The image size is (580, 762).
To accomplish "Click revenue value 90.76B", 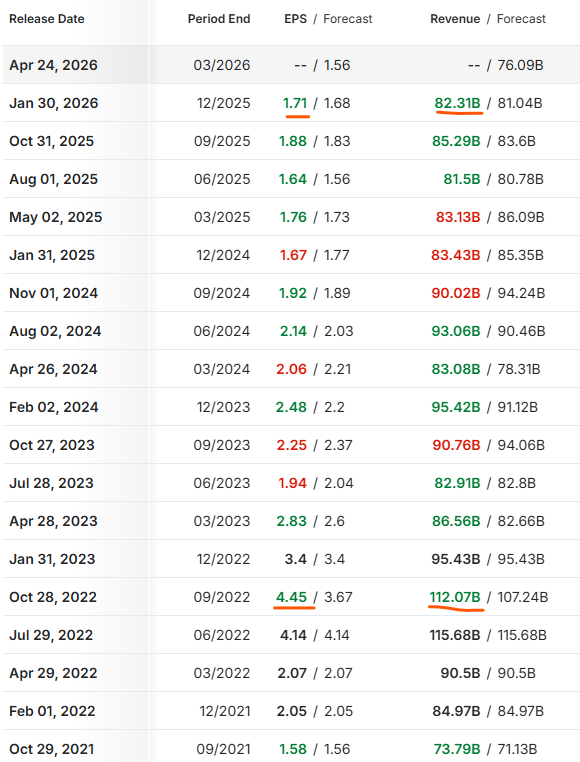I will [x=457, y=445].
